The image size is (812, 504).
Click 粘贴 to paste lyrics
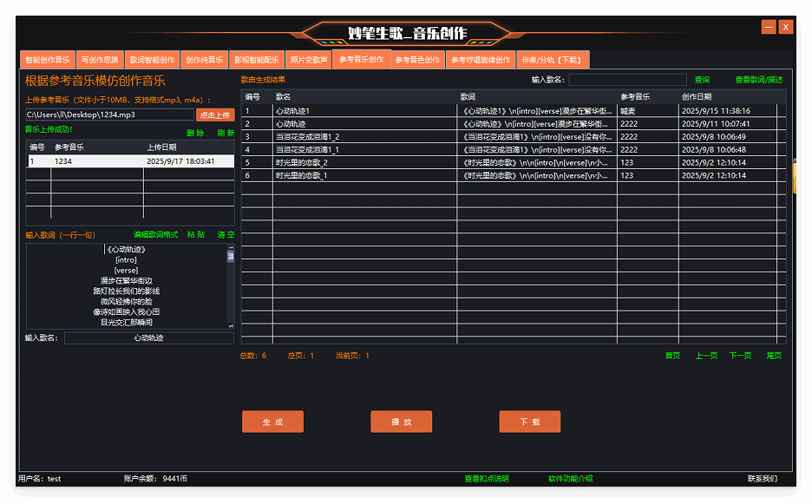pos(196,235)
